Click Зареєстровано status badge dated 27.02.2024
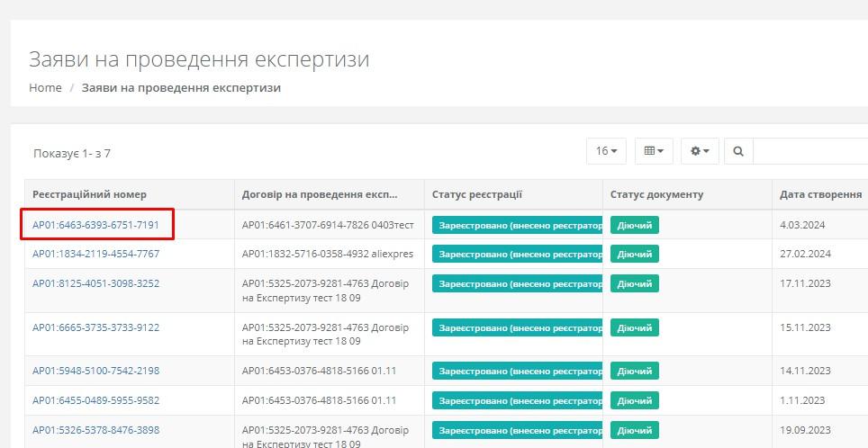The width and height of the screenshot is (868, 448). pos(517,255)
